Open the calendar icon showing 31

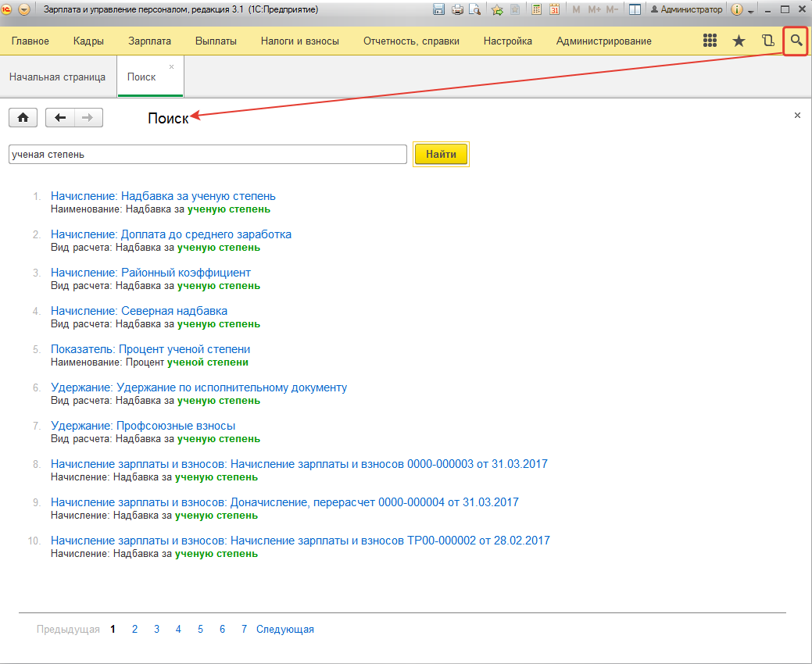coord(555,9)
